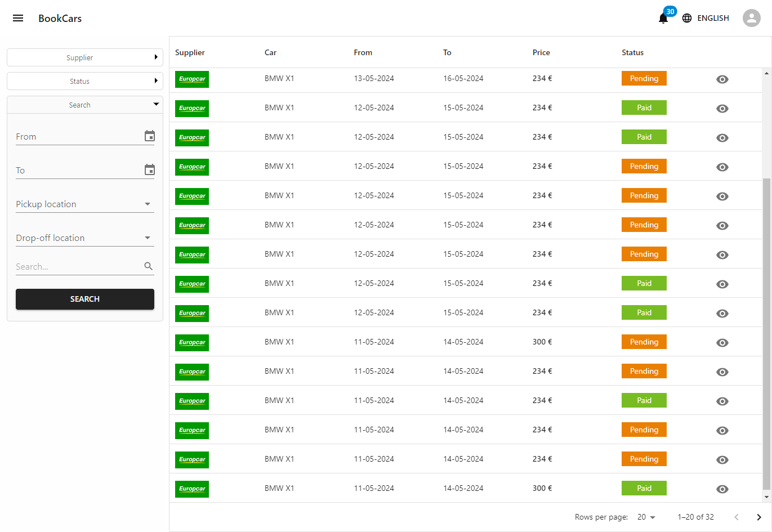The width and height of the screenshot is (772, 532).
Task: Click the magnifier icon in Search field
Action: click(x=149, y=266)
